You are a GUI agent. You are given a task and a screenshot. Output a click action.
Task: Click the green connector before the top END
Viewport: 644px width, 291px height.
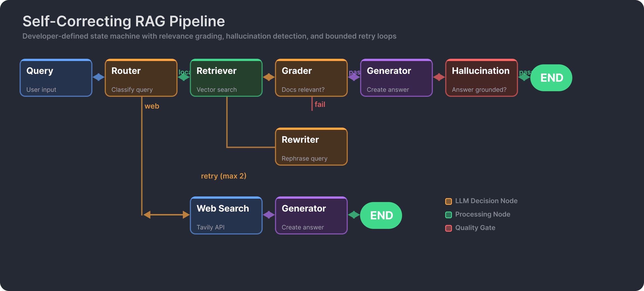(x=524, y=77)
